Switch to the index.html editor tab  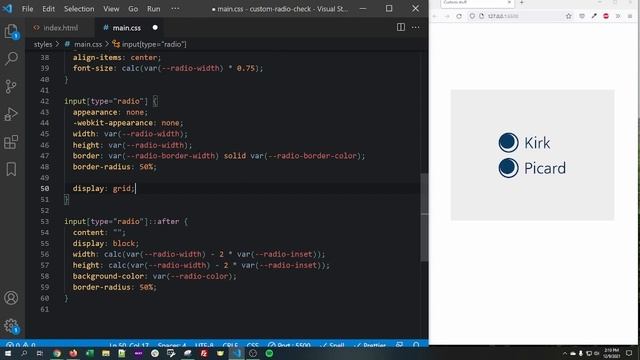click(x=60, y=28)
